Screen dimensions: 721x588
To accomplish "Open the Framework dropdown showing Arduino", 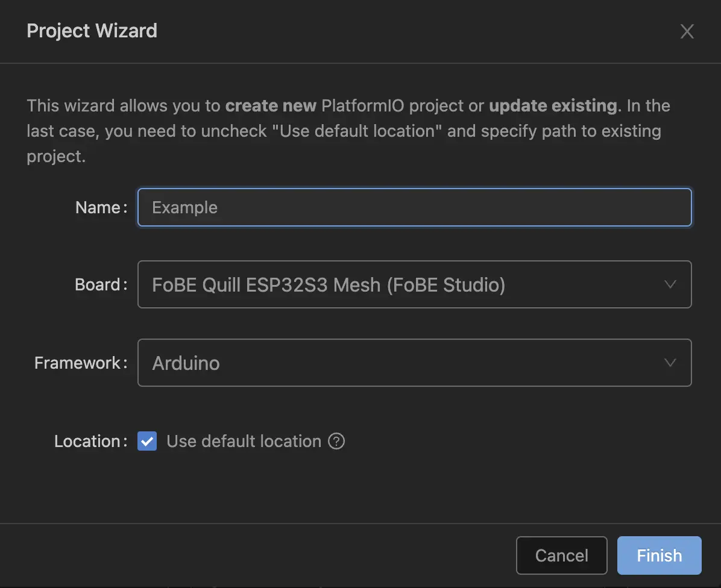I will point(414,363).
